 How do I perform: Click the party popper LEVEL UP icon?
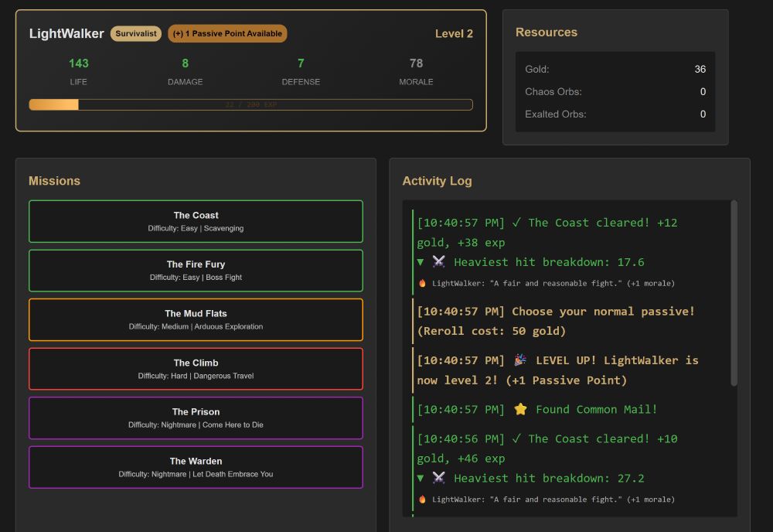pos(520,360)
